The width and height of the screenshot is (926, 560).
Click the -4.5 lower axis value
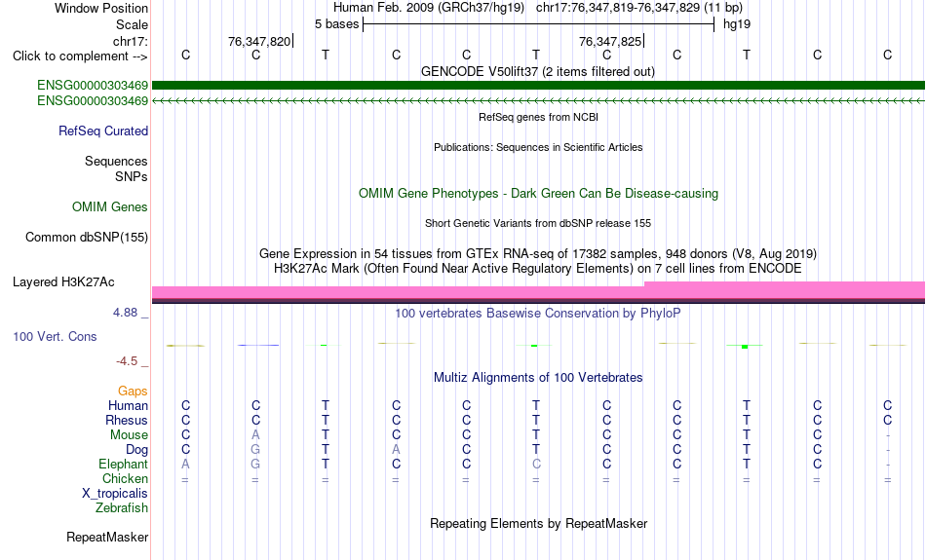click(x=127, y=360)
